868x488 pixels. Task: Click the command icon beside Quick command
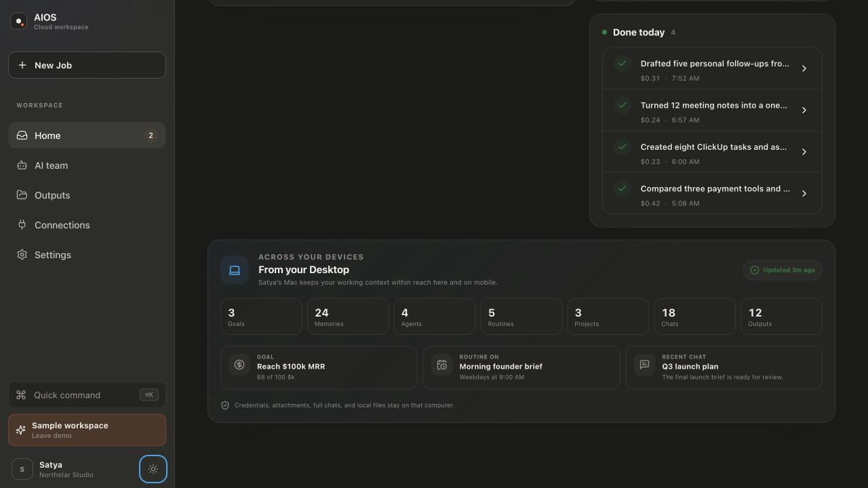tap(21, 395)
